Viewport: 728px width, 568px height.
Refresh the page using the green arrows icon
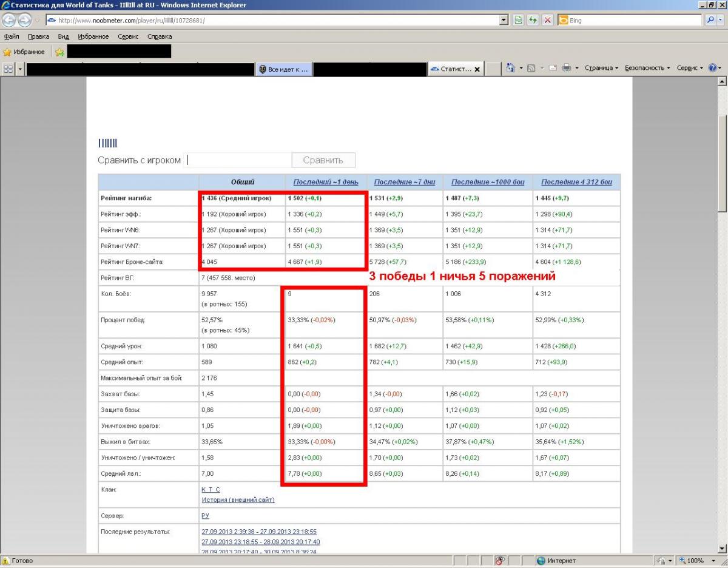[x=533, y=20]
